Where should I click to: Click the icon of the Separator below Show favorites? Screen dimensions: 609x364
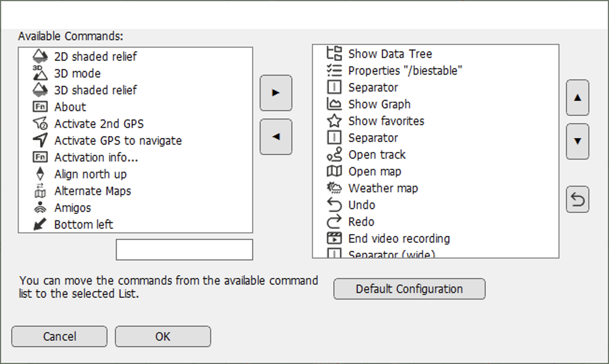coord(334,138)
